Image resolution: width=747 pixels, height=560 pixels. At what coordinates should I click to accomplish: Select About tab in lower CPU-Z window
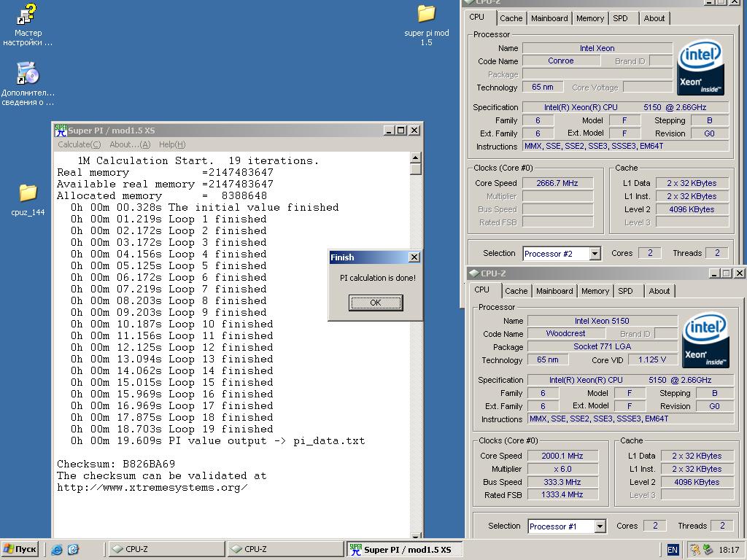click(659, 291)
